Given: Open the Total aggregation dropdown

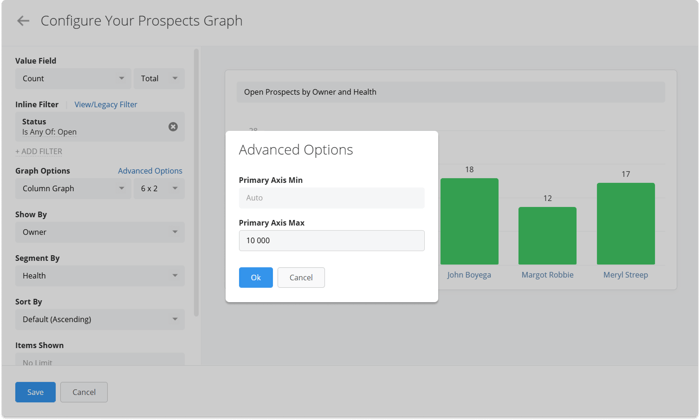Looking at the screenshot, I should point(159,78).
